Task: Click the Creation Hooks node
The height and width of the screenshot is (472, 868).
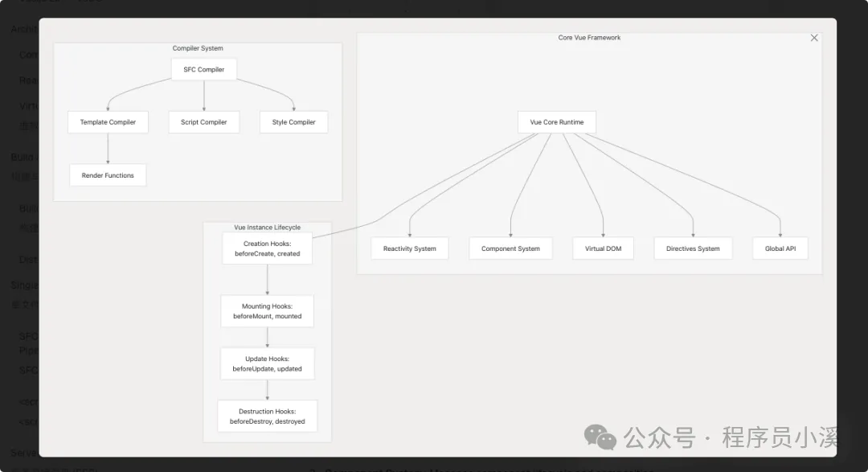Action: (x=268, y=248)
